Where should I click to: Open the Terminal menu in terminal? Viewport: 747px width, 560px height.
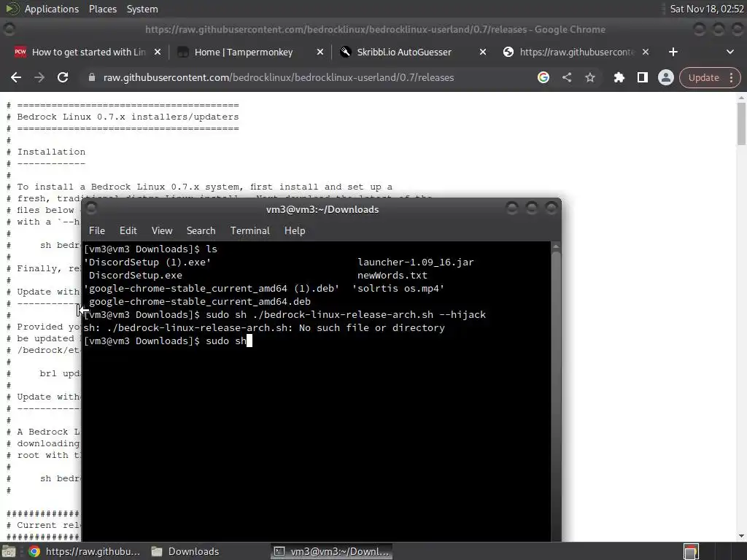(x=249, y=230)
